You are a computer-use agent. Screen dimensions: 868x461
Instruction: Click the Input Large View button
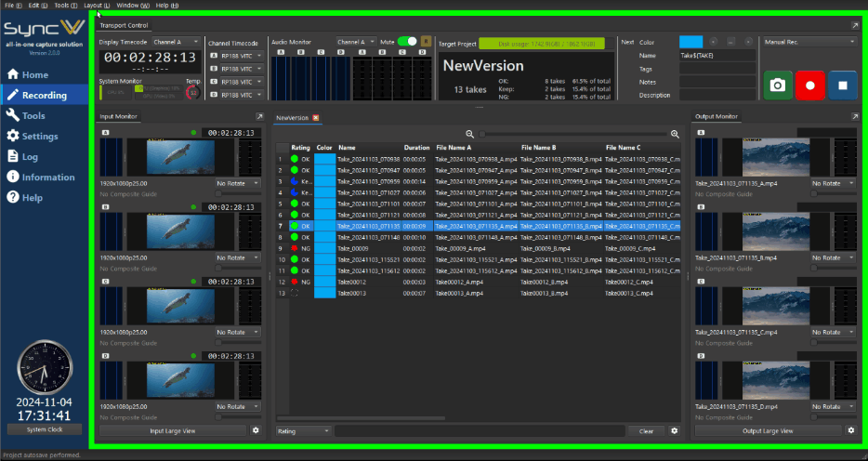point(174,430)
